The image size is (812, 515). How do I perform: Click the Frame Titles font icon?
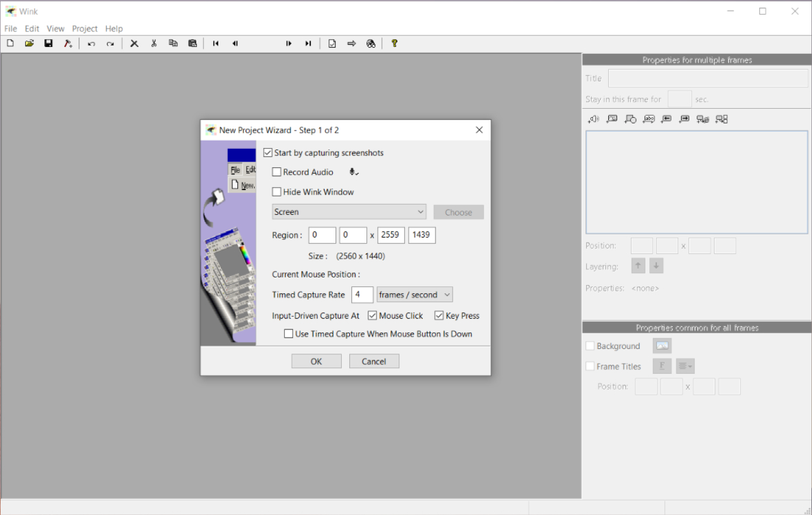(x=662, y=366)
